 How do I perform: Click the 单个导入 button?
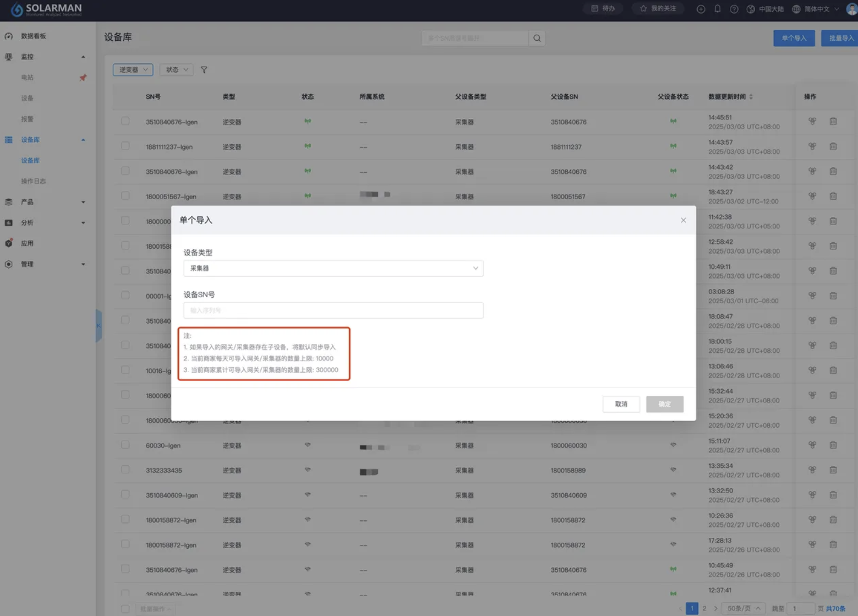[794, 38]
